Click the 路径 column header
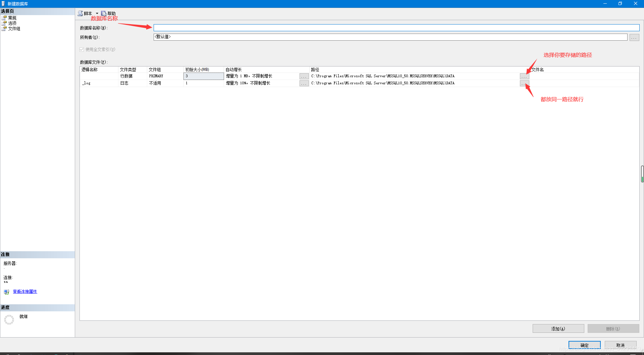The image size is (644, 355). click(x=419, y=70)
